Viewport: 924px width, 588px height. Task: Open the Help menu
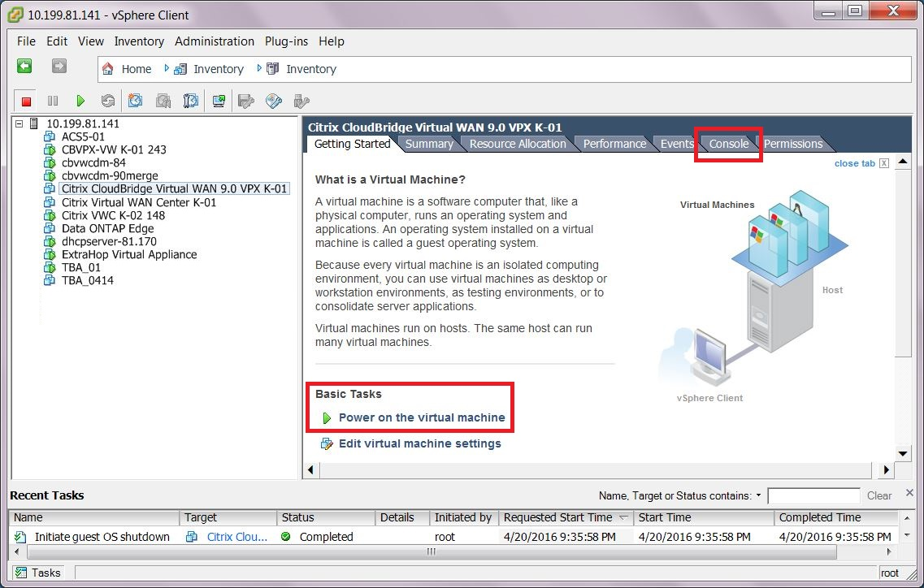click(332, 41)
